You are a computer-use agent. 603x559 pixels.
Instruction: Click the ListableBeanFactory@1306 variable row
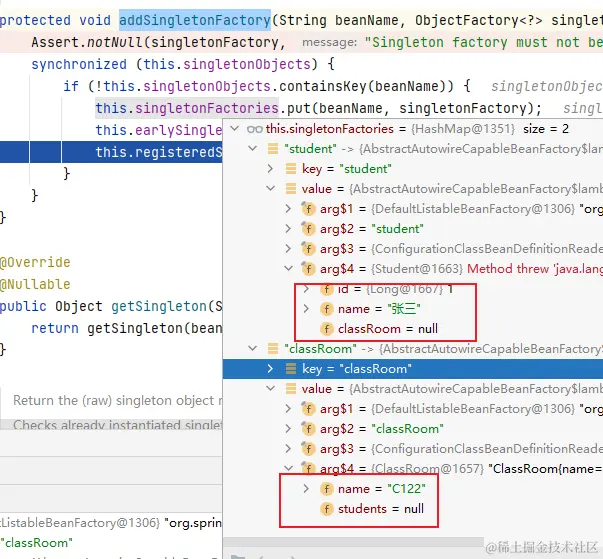point(111,522)
